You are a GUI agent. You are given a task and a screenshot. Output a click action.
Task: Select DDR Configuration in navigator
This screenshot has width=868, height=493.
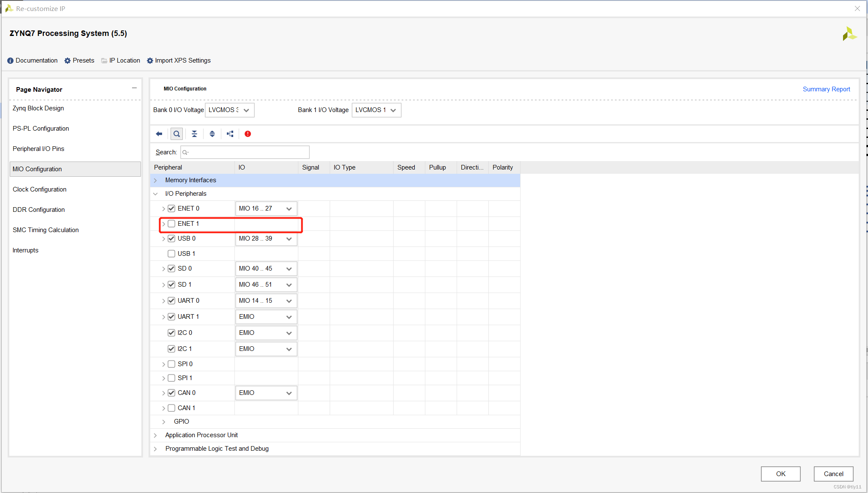[x=39, y=210]
